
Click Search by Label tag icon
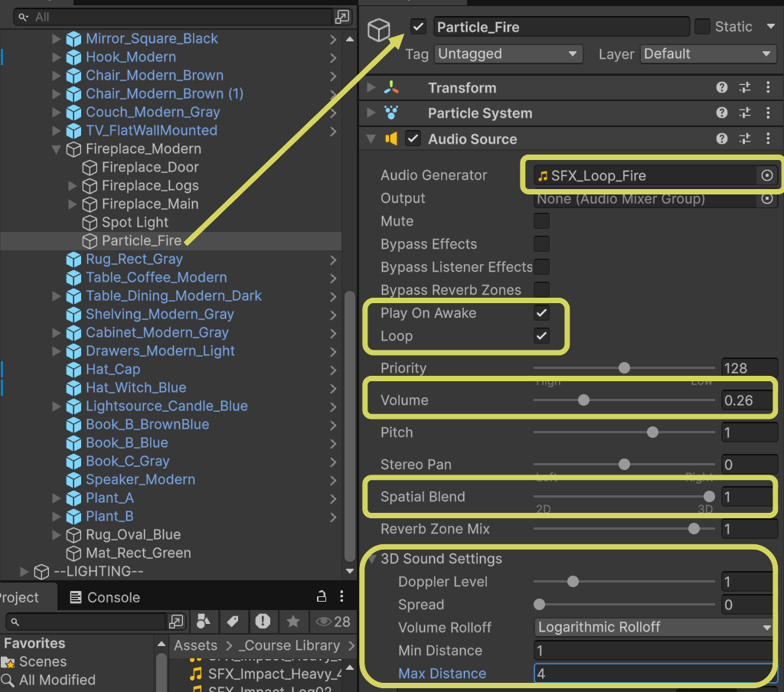coord(233,621)
